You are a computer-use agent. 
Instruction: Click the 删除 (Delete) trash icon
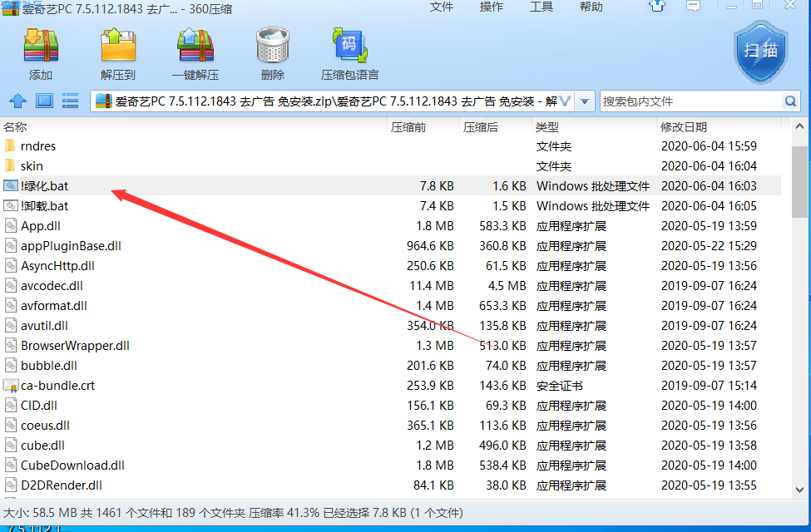click(x=273, y=47)
